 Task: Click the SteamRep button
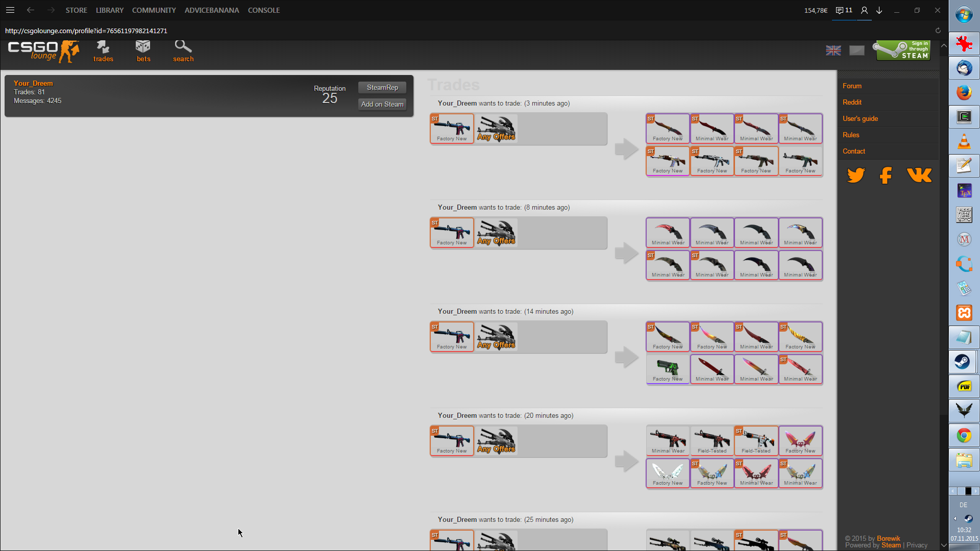coord(382,88)
